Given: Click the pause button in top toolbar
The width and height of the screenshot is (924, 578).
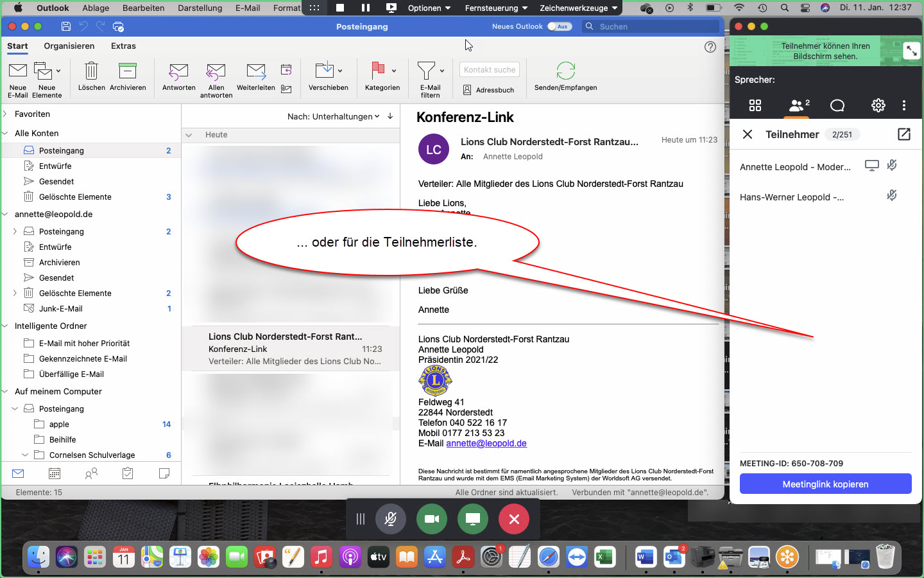Looking at the screenshot, I should click(366, 8).
